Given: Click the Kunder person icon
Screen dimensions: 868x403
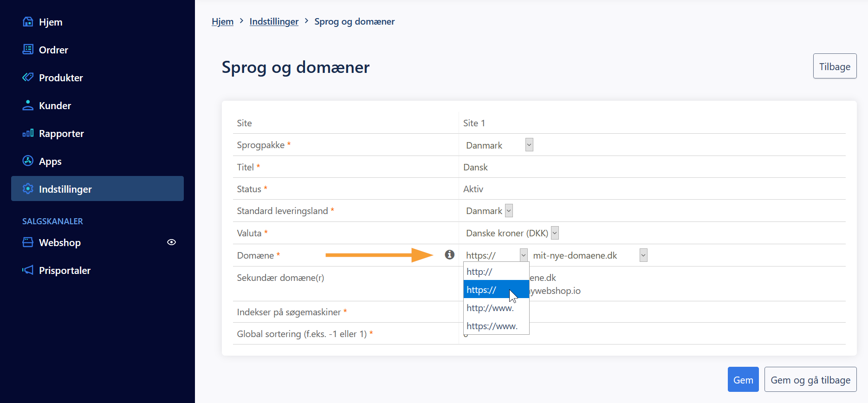Looking at the screenshot, I should 28,105.
